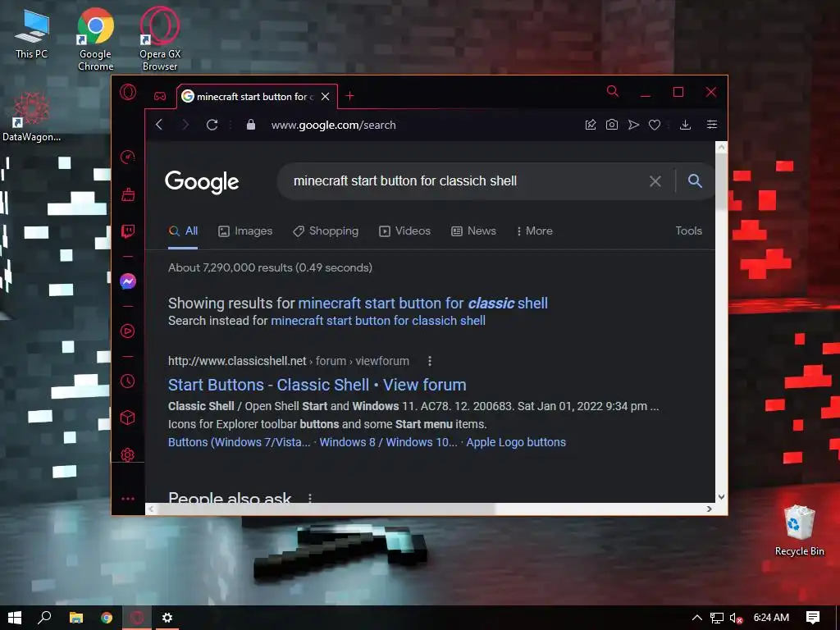Open corrected query minecraft start button for classic shell

coord(422,304)
